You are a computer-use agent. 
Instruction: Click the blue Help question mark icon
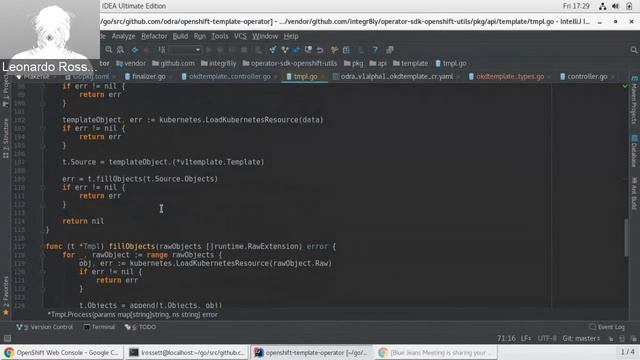click(x=375, y=50)
